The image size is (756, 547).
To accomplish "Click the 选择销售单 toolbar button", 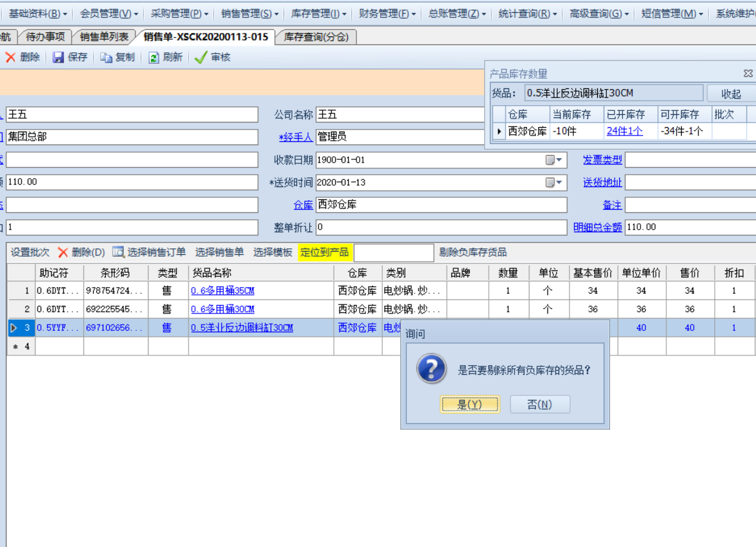I will [220, 252].
